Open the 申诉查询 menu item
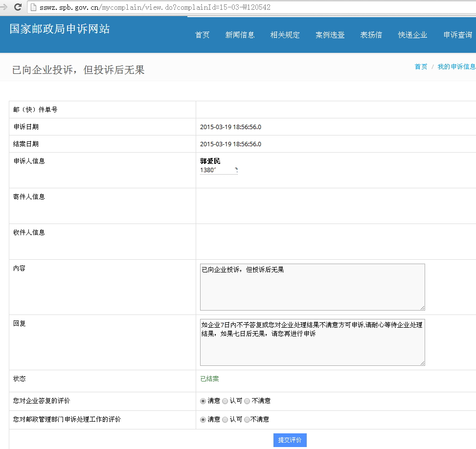476x449 pixels. point(458,35)
